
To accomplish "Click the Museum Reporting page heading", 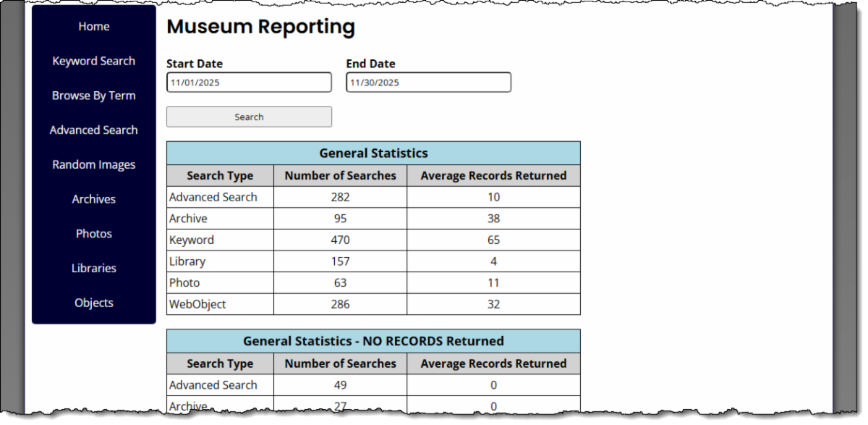I will 260,28.
